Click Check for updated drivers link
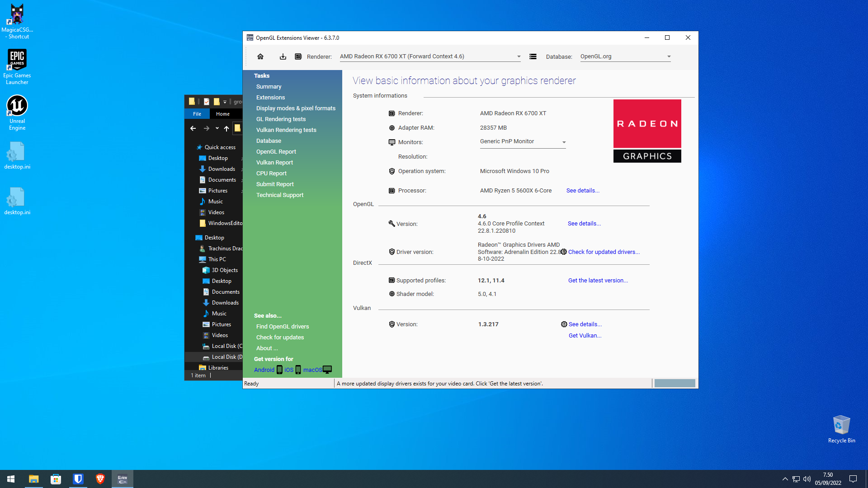868x488 pixels. coord(604,252)
